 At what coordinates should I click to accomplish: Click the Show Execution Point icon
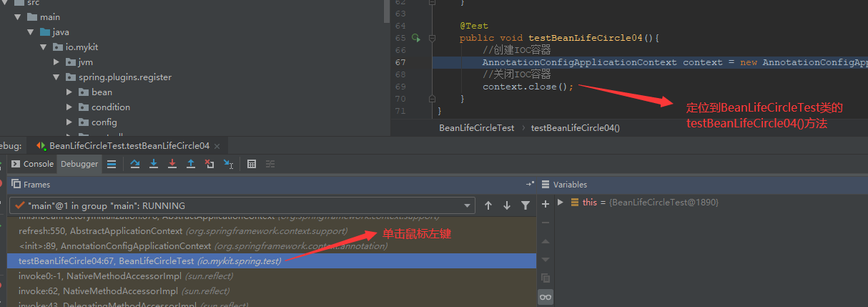(x=112, y=164)
